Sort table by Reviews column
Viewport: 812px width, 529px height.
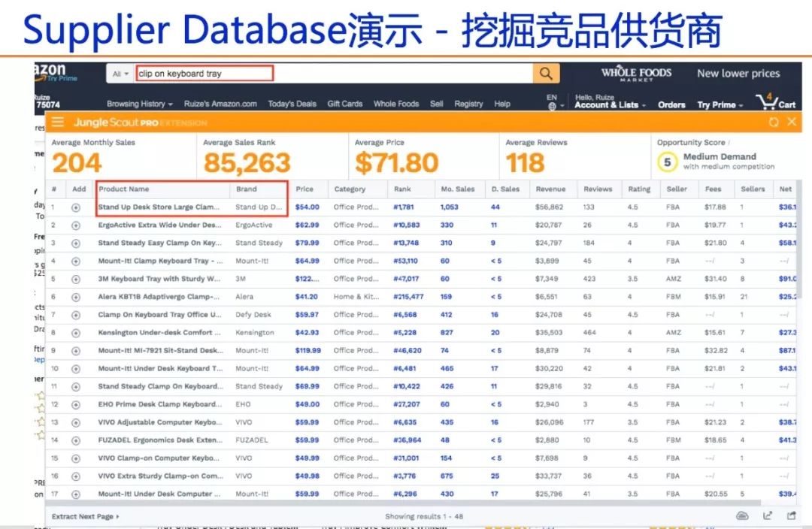tap(598, 189)
